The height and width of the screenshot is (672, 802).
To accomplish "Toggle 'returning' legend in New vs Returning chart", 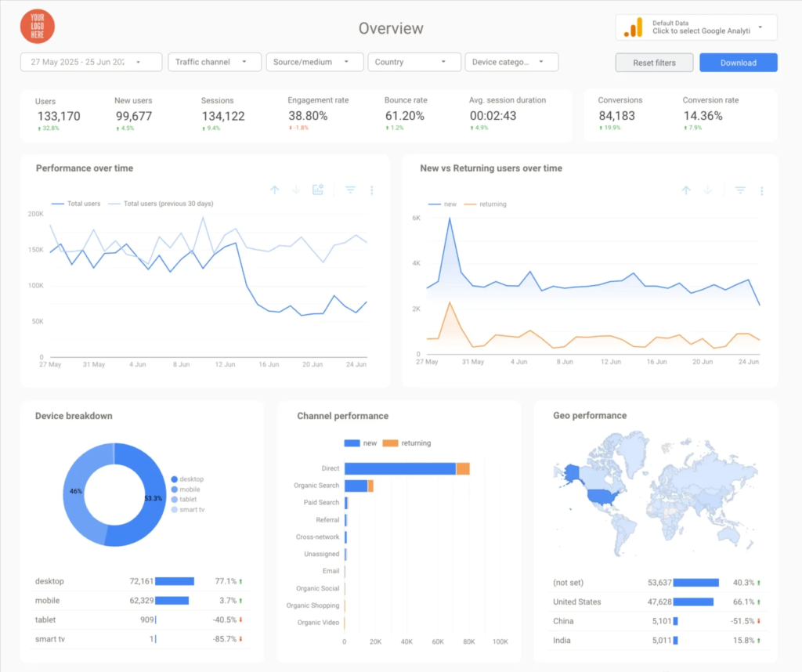I will click(485, 204).
